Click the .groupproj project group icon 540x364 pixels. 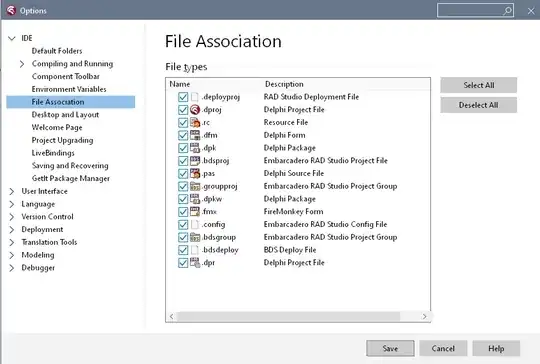click(195, 186)
